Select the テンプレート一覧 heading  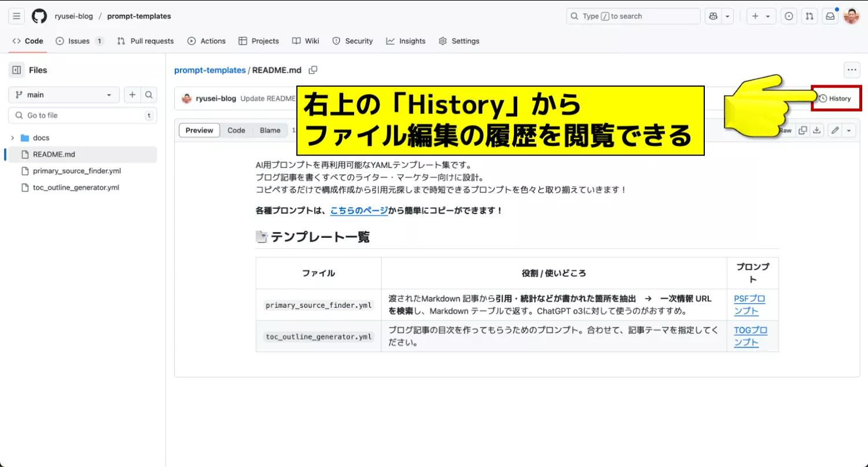pyautogui.click(x=312, y=237)
